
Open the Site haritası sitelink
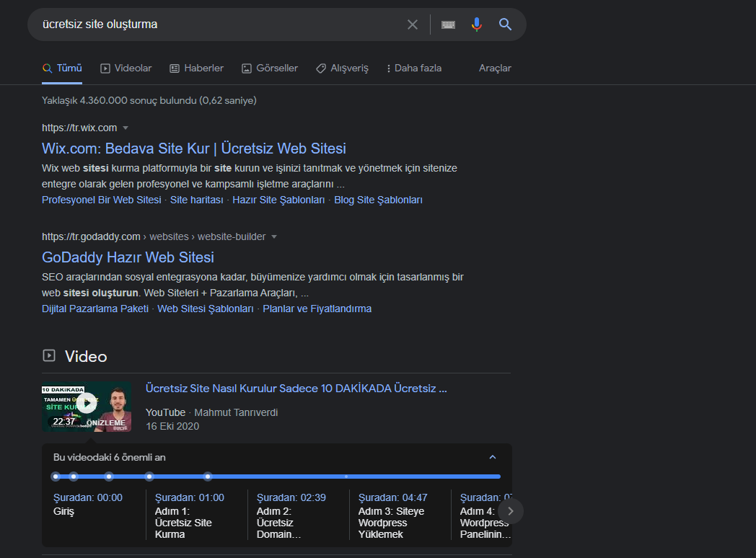197,200
